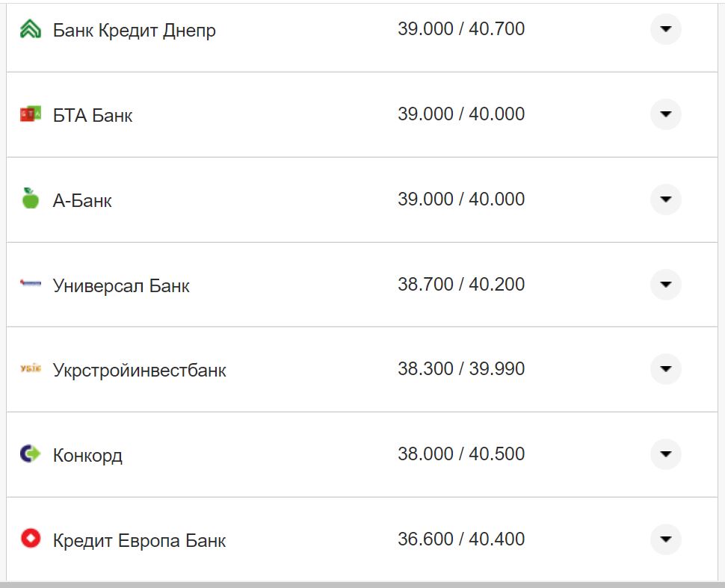This screenshot has height=588, width=725.
Task: Click the Укрстройинвестбанк orange logo icon
Action: pos(31,368)
